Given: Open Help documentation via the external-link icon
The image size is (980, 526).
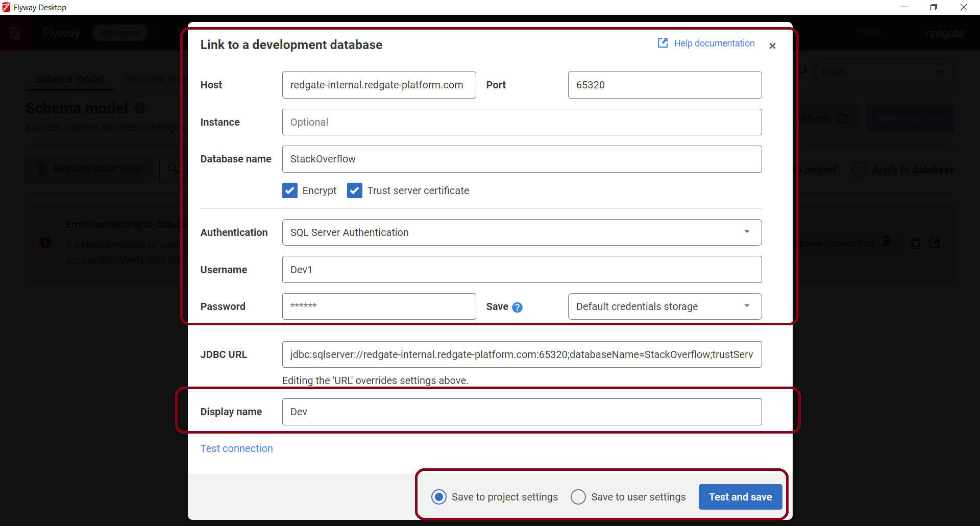Looking at the screenshot, I should click(x=662, y=43).
